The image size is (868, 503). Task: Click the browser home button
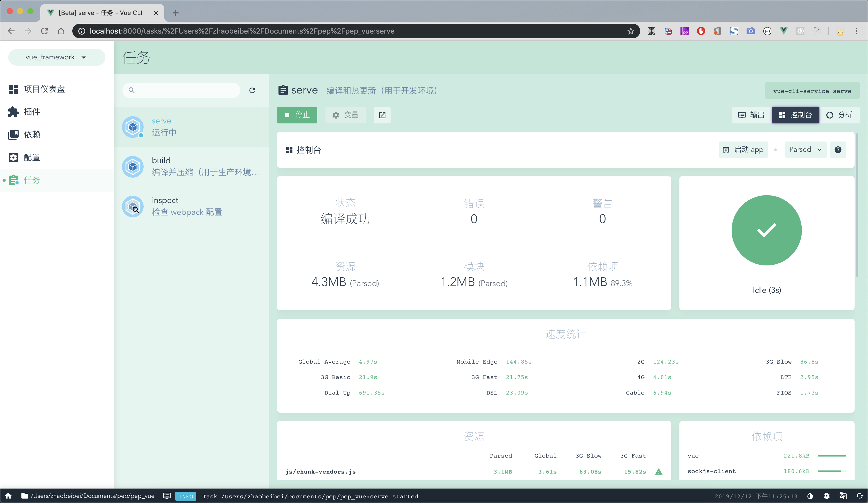click(61, 31)
